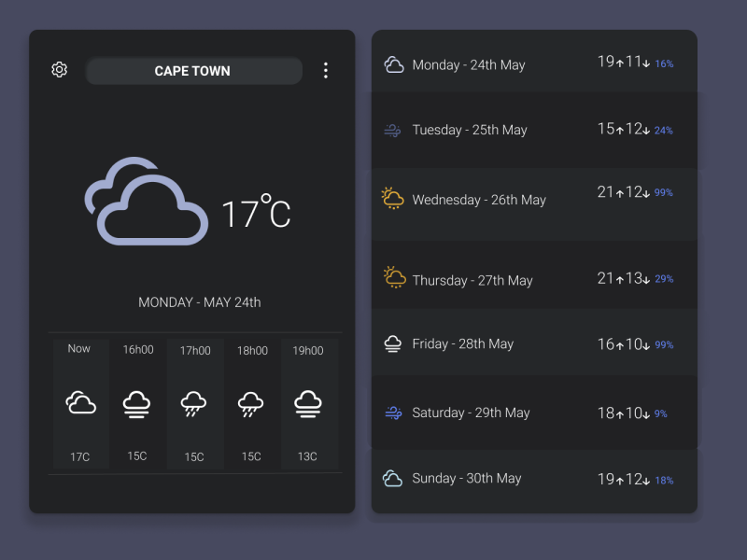
Task: Select the sleet icon under 16h00
Action: pyautogui.click(x=136, y=403)
